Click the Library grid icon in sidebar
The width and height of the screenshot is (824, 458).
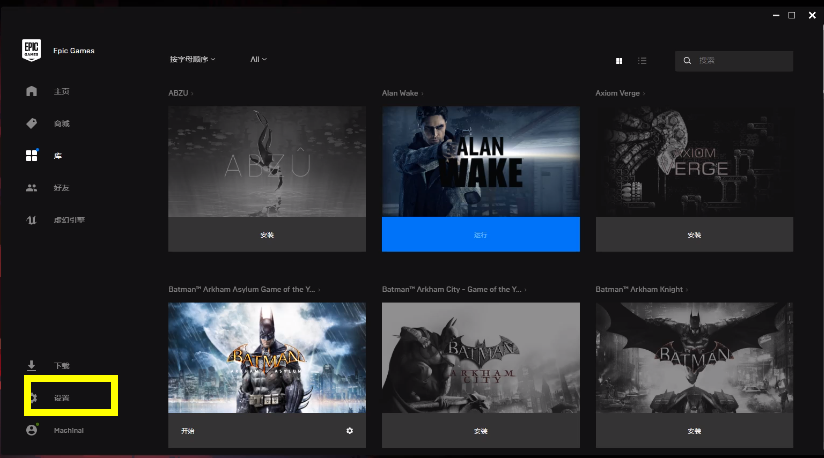32,156
